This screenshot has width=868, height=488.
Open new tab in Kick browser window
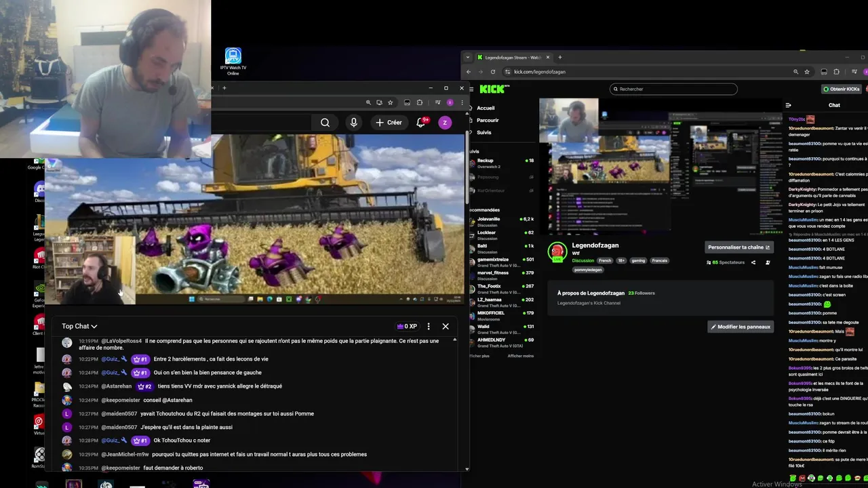pos(559,58)
